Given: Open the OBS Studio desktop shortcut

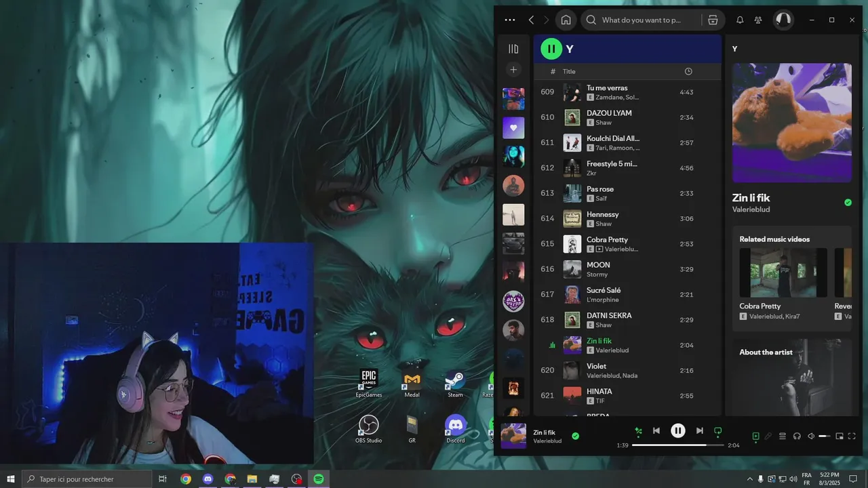Looking at the screenshot, I should [369, 428].
